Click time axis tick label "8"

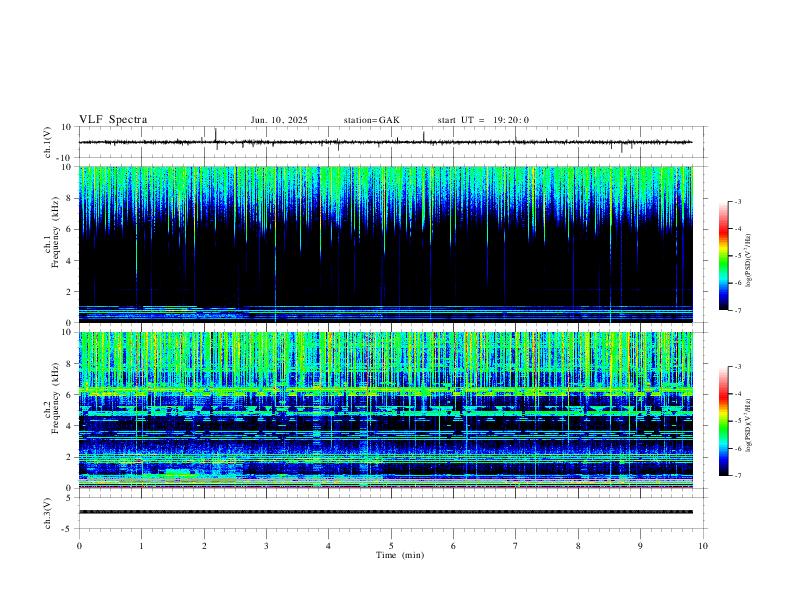click(578, 546)
